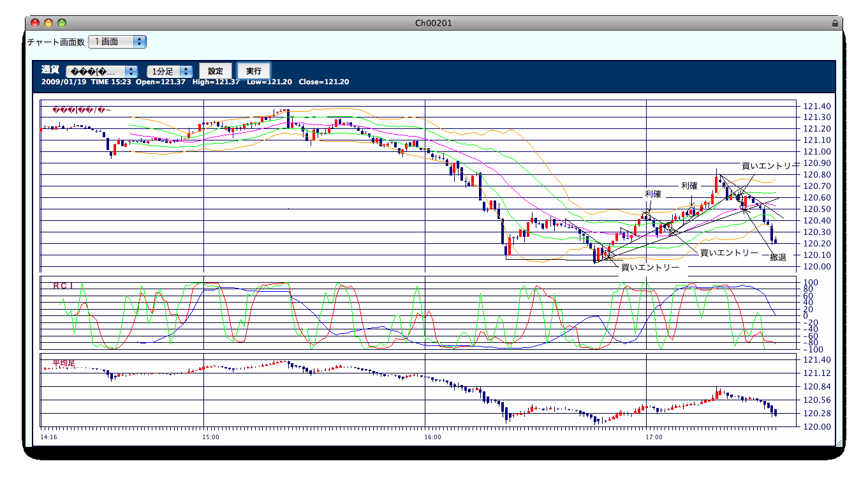Click the 15:00 time axis marker

(x=210, y=437)
